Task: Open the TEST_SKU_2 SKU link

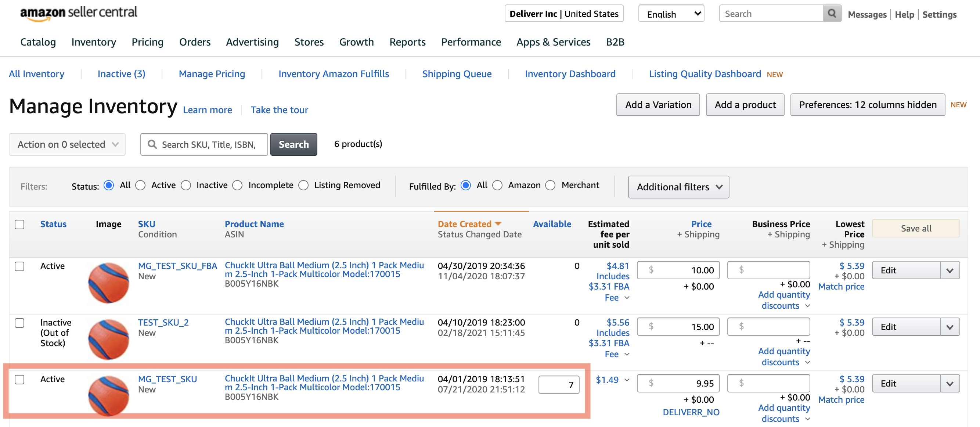Action: click(x=163, y=323)
